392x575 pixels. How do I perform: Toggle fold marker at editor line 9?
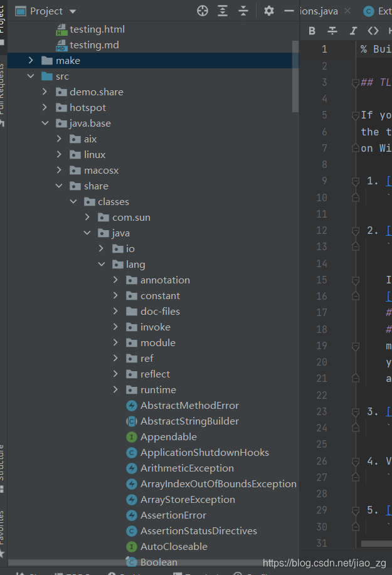356,181
